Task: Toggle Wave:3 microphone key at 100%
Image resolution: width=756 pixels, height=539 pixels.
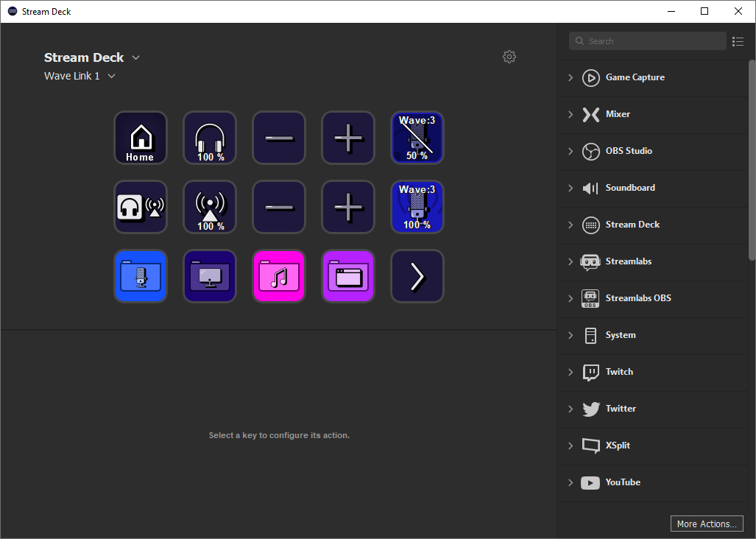Action: 417,207
